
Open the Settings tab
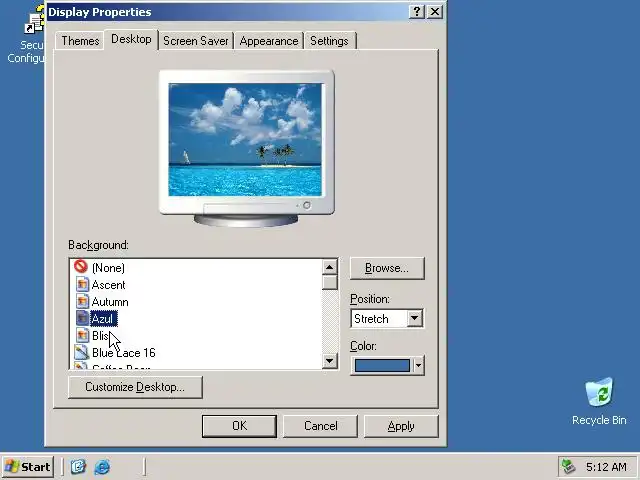click(x=329, y=41)
